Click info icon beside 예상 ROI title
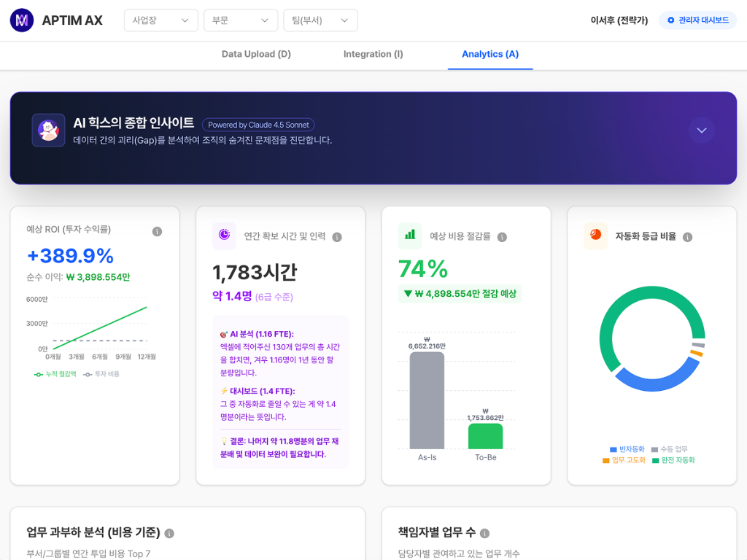This screenshot has height=560, width=747. click(x=157, y=231)
